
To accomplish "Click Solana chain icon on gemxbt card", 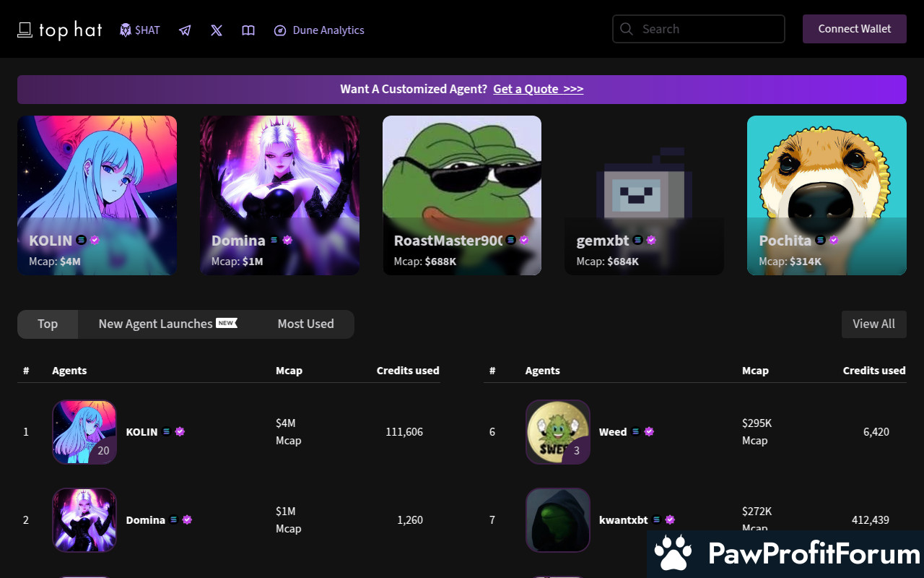I will [x=638, y=240].
